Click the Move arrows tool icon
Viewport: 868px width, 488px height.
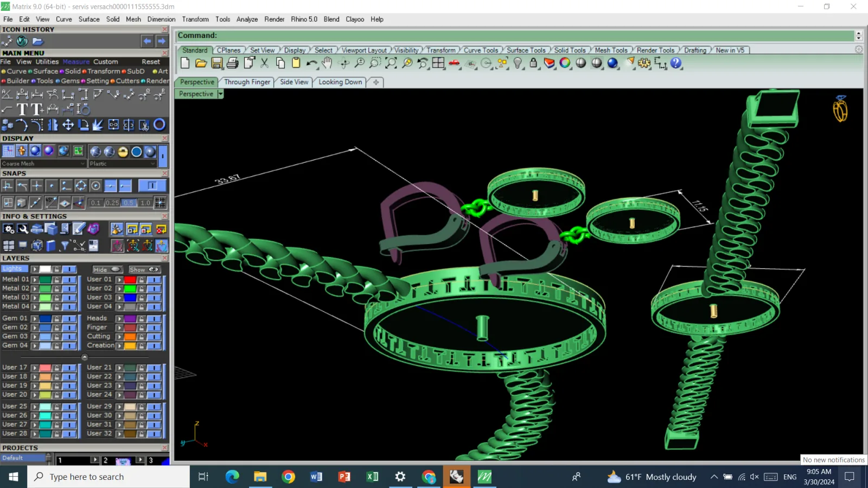[x=68, y=125]
